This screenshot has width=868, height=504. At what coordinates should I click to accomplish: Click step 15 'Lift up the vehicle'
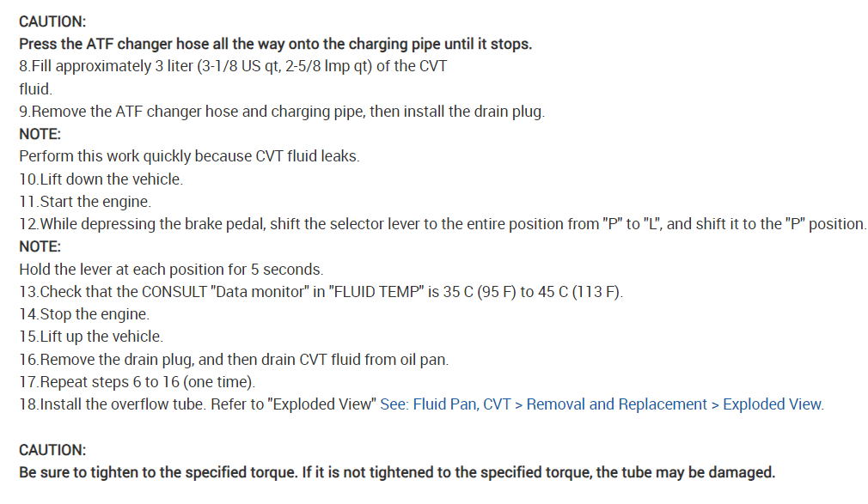[x=91, y=337]
